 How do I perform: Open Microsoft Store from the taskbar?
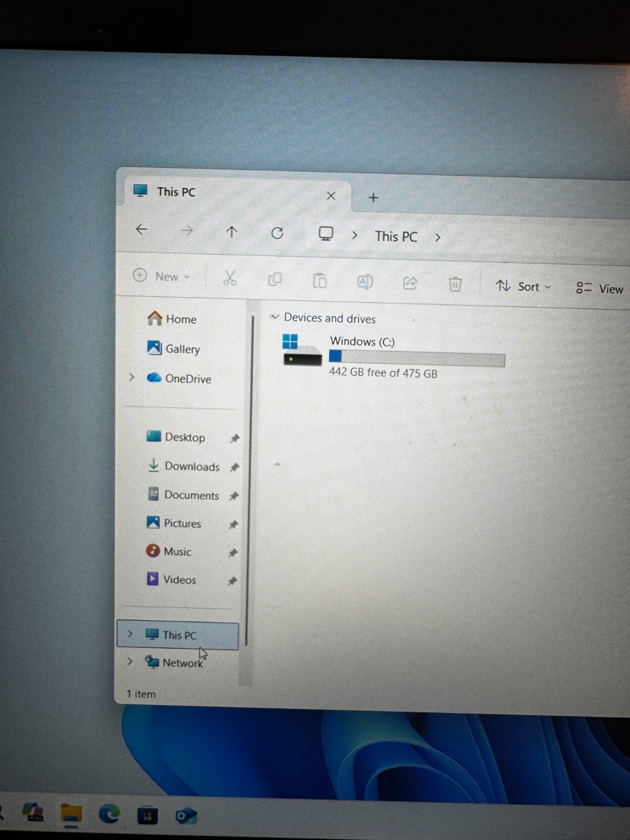148,815
